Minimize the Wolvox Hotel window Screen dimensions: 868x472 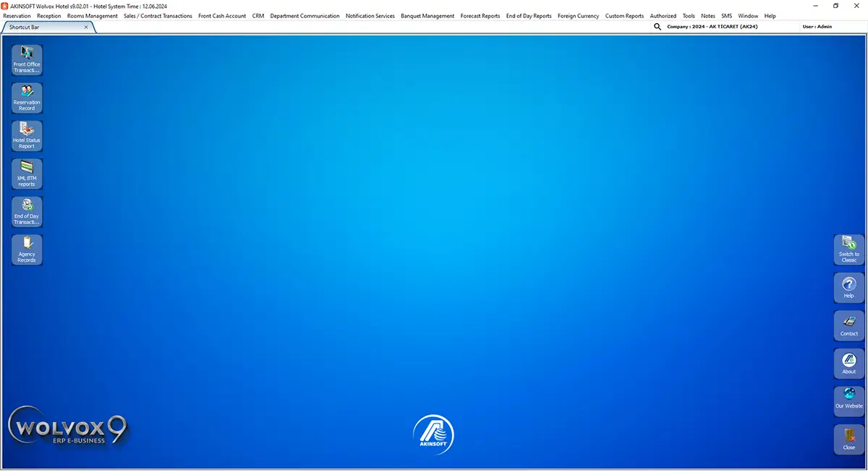[x=816, y=6]
